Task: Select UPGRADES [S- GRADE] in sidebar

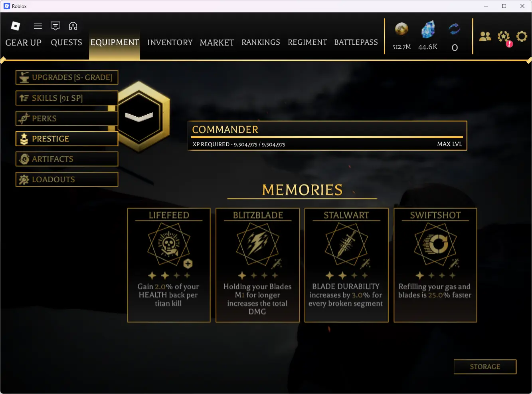Action: coord(67,78)
